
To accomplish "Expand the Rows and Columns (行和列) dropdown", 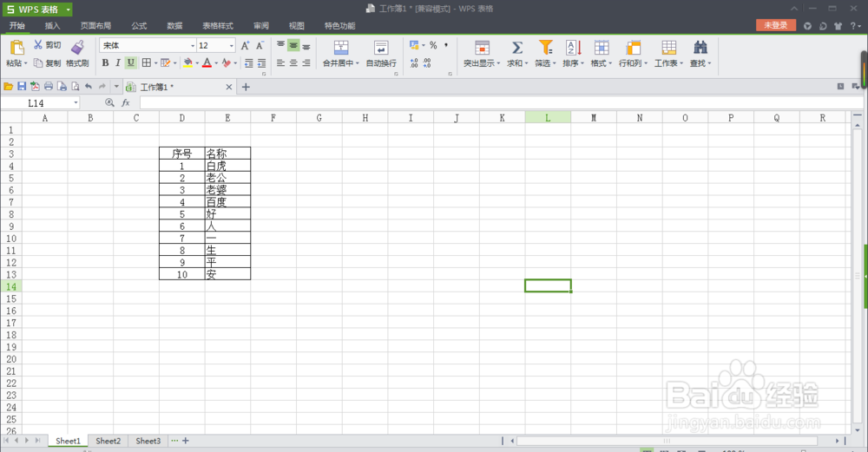I will 646,63.
